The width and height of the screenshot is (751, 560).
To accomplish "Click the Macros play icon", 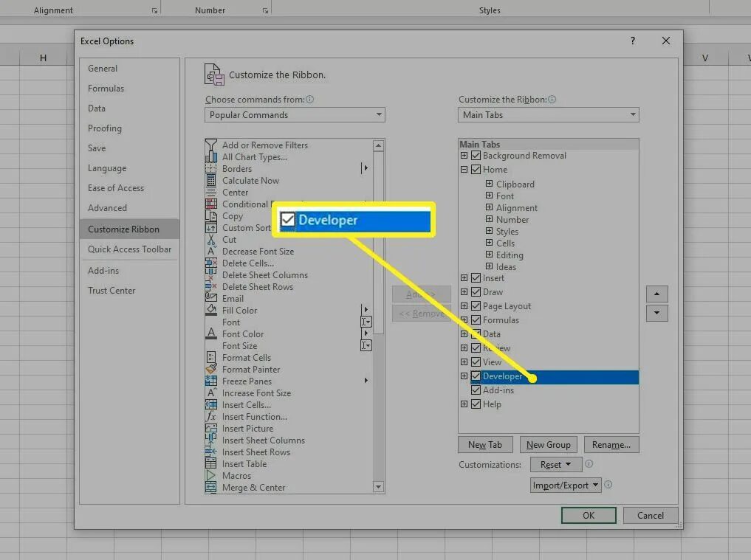I will click(210, 475).
